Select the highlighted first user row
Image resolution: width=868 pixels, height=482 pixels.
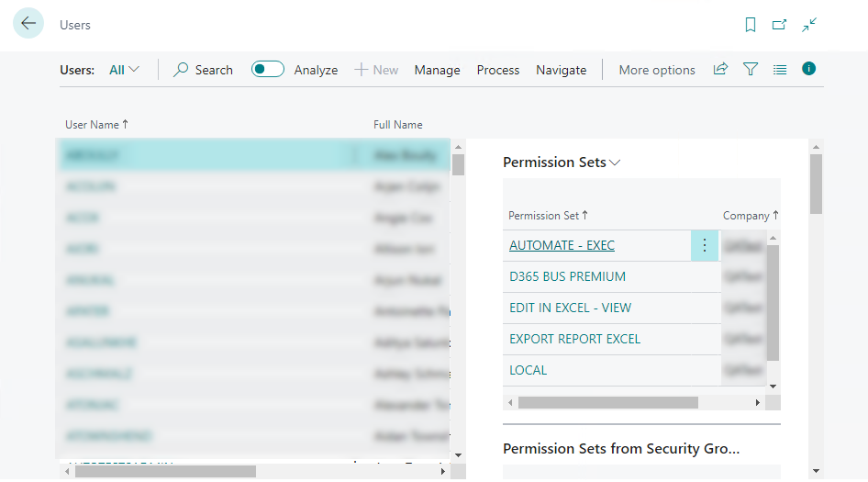pyautogui.click(x=253, y=154)
